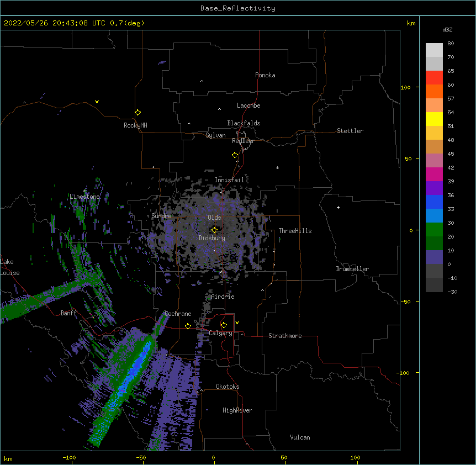Click the Vulcan label
Image resolution: width=476 pixels, height=465 pixels.
[x=300, y=437]
